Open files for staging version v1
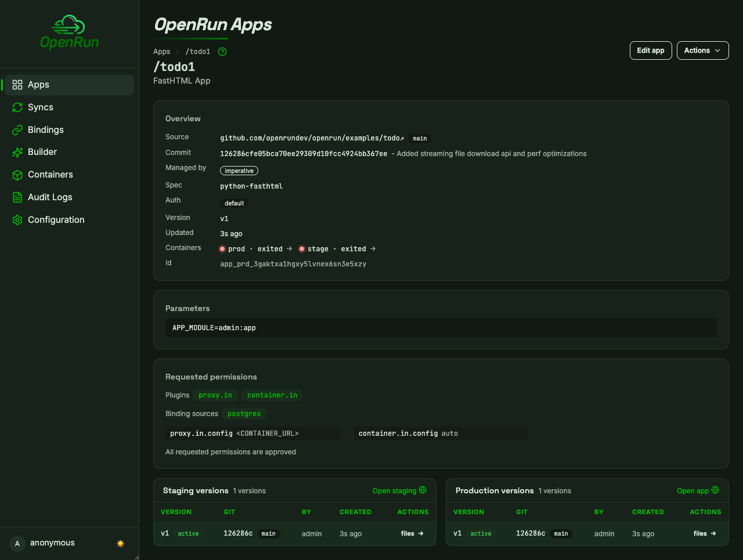Screen dimensions: 743x560 (x=412, y=533)
